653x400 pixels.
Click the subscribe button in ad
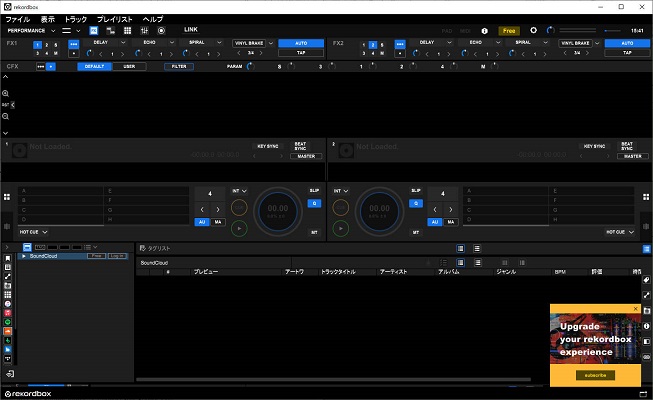coord(595,375)
